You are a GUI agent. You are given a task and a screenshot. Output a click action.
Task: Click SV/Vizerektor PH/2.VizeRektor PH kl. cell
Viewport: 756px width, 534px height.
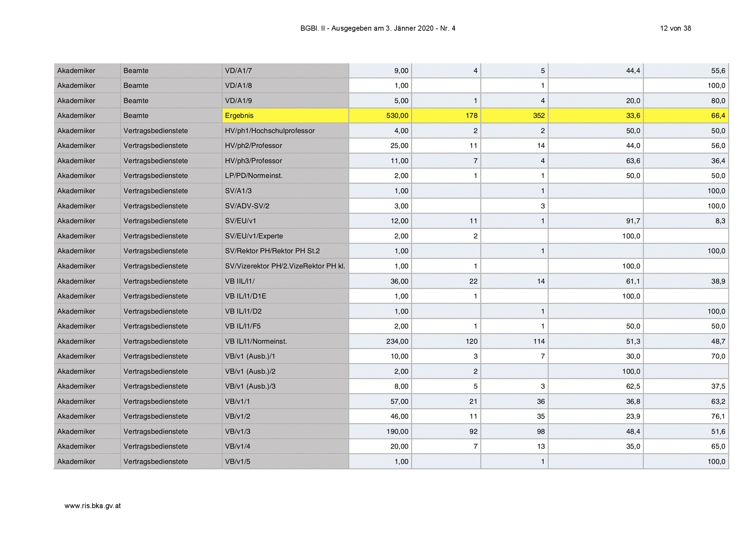(x=286, y=266)
